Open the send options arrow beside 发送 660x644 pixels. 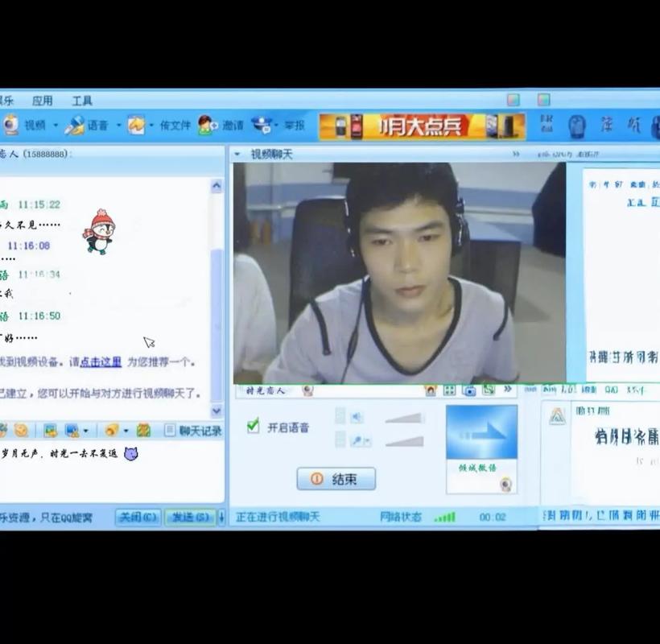tap(221, 517)
